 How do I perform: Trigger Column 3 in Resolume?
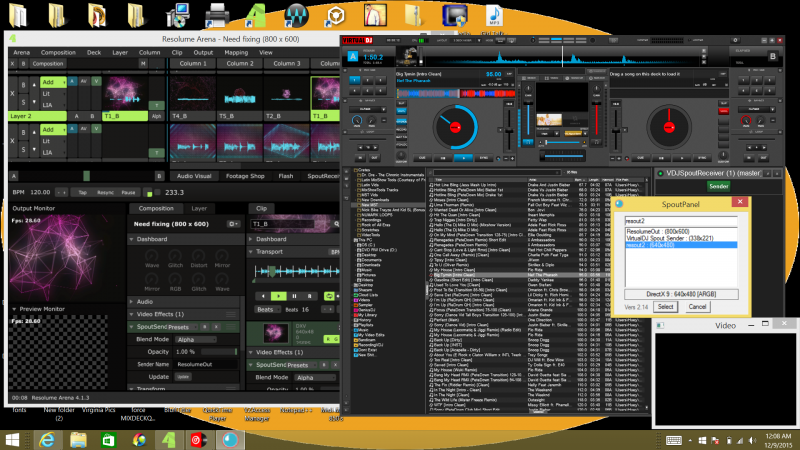point(287,63)
